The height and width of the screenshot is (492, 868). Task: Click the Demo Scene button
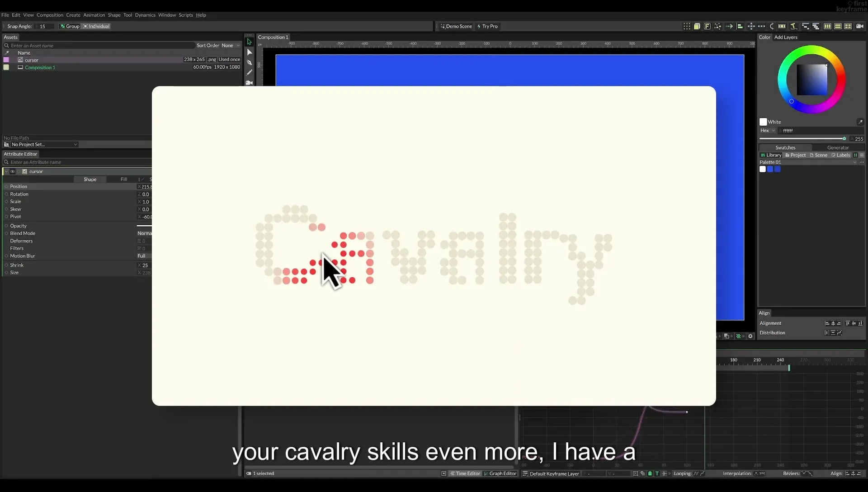456,26
